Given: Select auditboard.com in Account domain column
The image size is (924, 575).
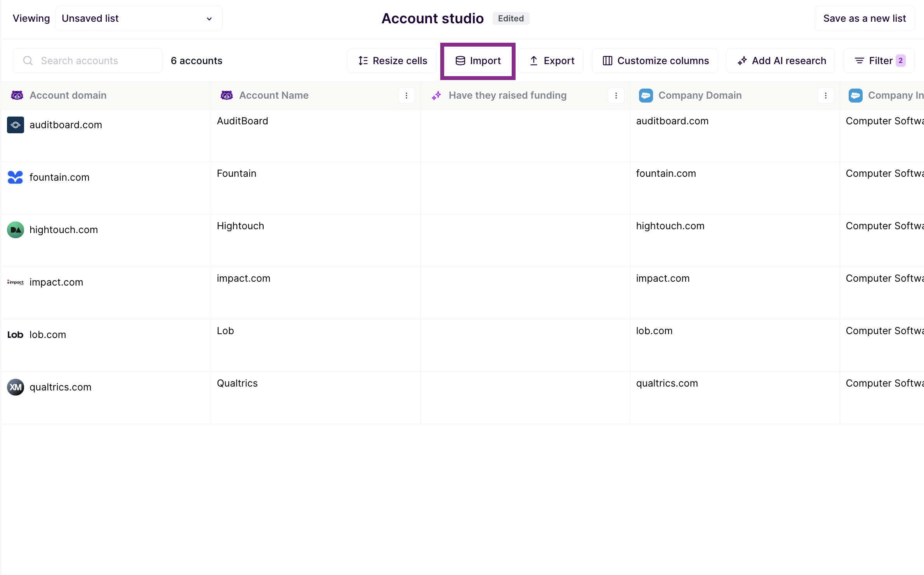Looking at the screenshot, I should tap(66, 125).
